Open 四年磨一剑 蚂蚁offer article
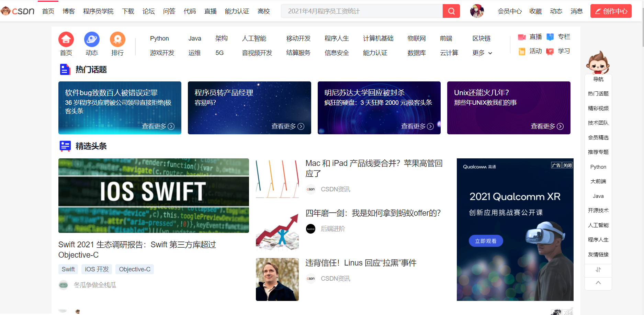 coord(373,213)
